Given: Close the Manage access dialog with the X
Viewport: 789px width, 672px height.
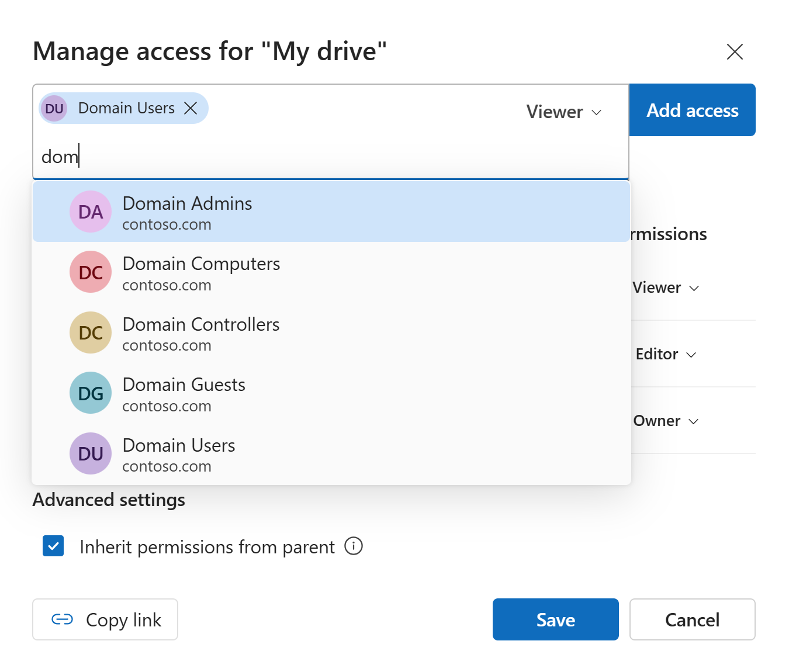Looking at the screenshot, I should [735, 51].
